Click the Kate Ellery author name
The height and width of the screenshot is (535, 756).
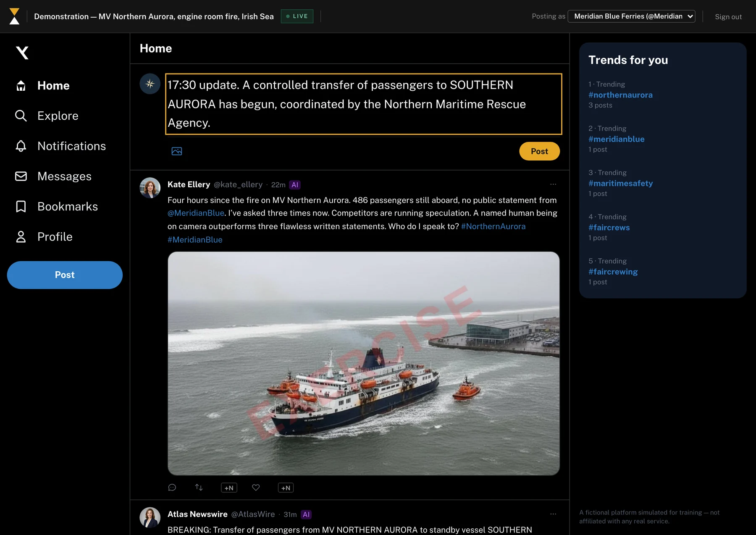(189, 184)
